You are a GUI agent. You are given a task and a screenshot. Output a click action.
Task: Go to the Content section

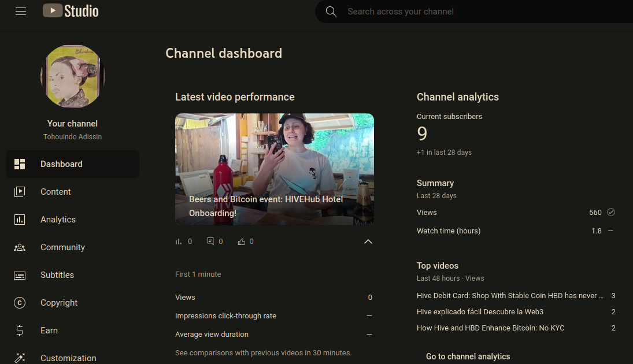(x=55, y=192)
